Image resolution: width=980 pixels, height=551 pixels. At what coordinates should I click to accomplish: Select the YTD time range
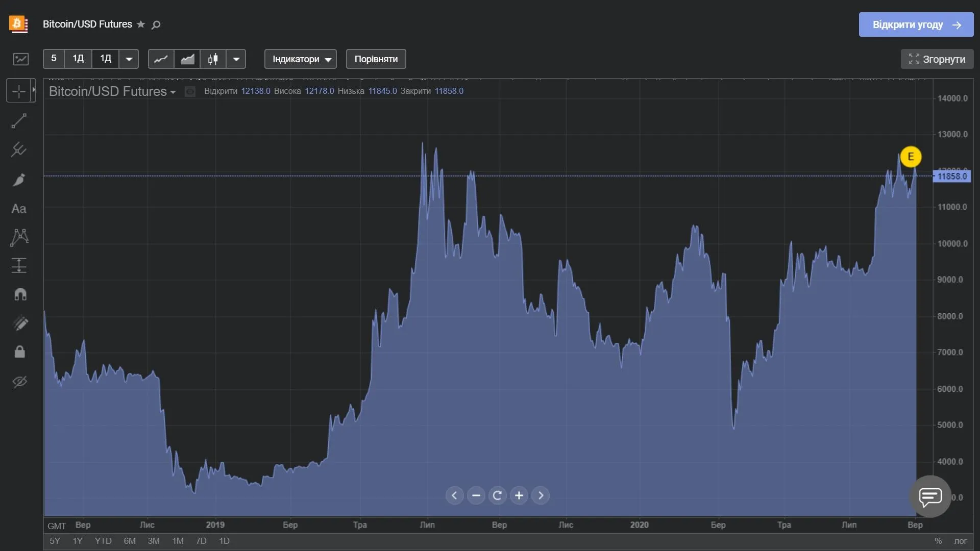[103, 541]
